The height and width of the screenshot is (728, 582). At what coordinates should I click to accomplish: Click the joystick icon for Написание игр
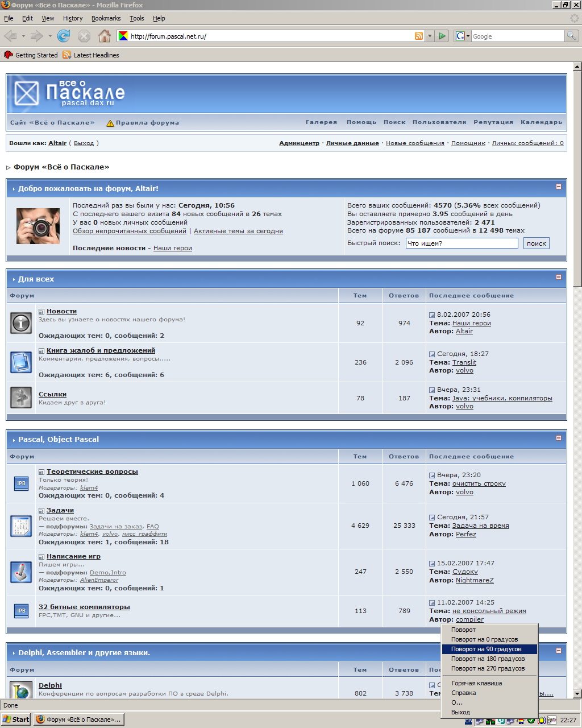21,572
